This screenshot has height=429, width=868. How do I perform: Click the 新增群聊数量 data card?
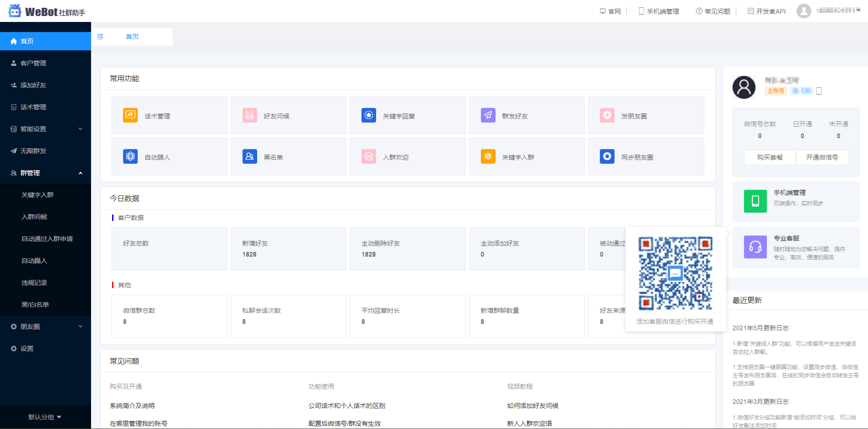click(527, 316)
